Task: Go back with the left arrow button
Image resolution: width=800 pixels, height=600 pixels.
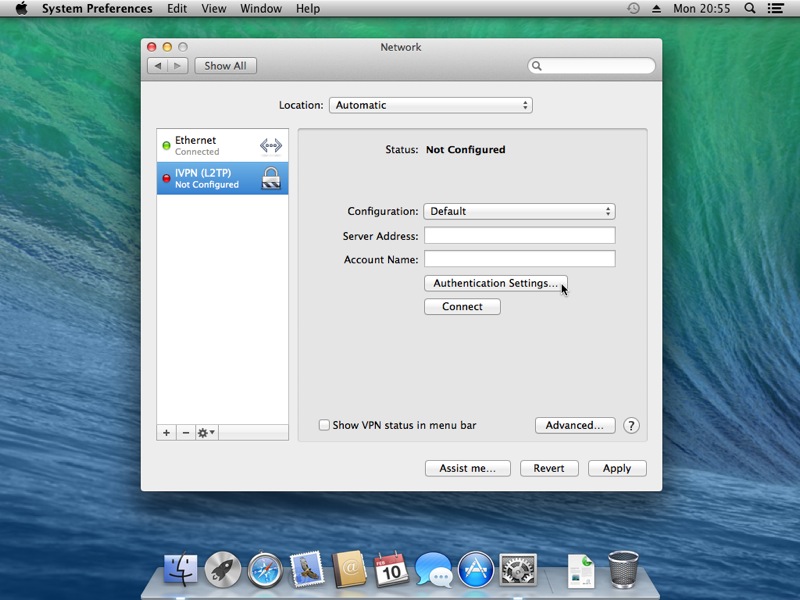Action: coord(158,66)
